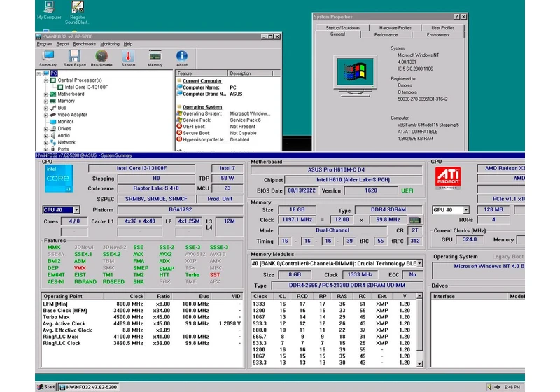Expand the Bus tree node
The height and width of the screenshot is (392, 560).
[45, 108]
